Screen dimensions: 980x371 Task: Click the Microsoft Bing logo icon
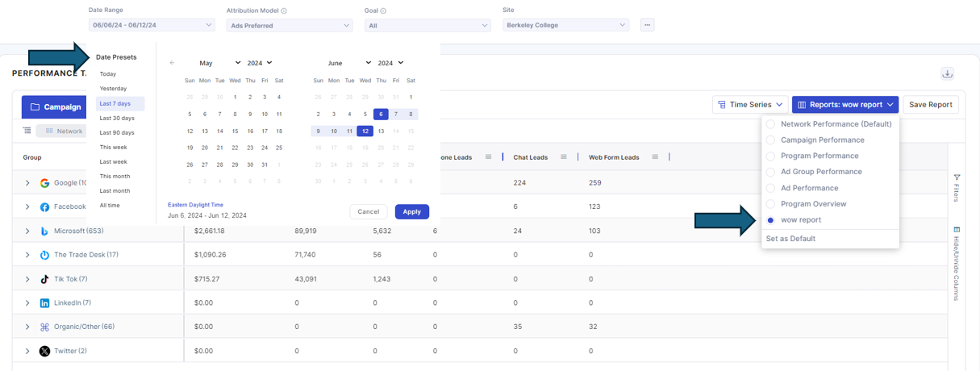[x=45, y=231]
